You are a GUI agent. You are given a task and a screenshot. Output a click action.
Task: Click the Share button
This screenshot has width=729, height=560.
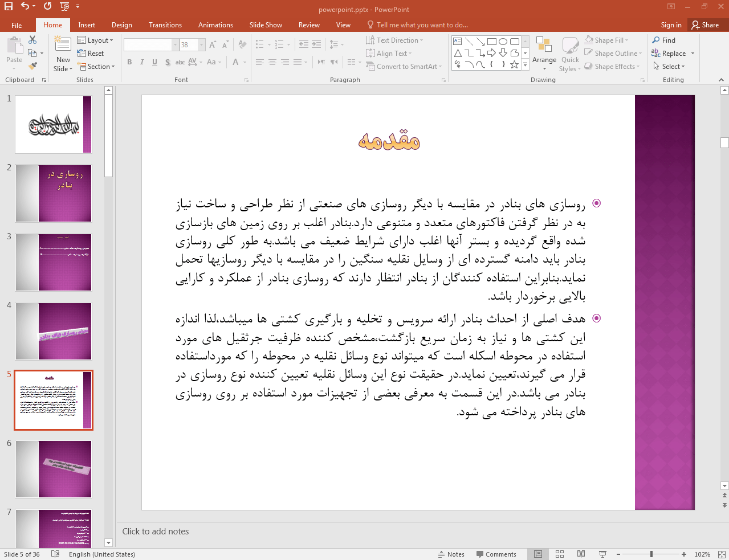click(x=706, y=25)
